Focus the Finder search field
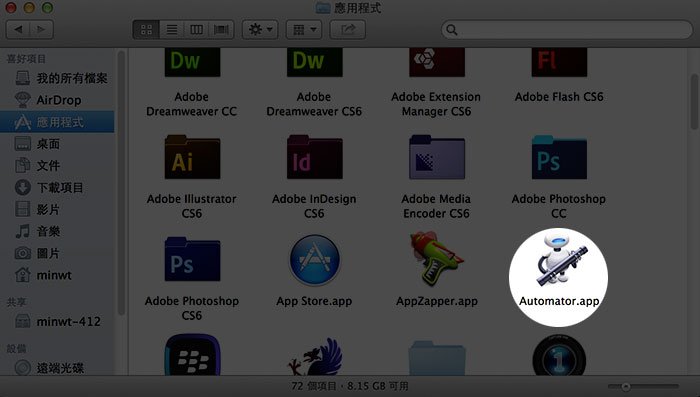This screenshot has height=397, width=700. (567, 30)
